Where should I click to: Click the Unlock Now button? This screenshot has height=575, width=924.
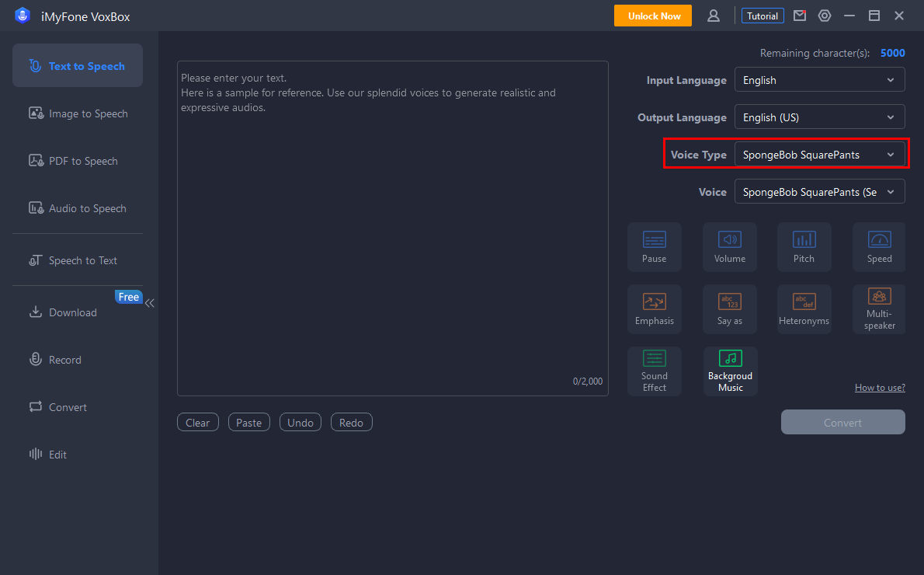click(653, 16)
